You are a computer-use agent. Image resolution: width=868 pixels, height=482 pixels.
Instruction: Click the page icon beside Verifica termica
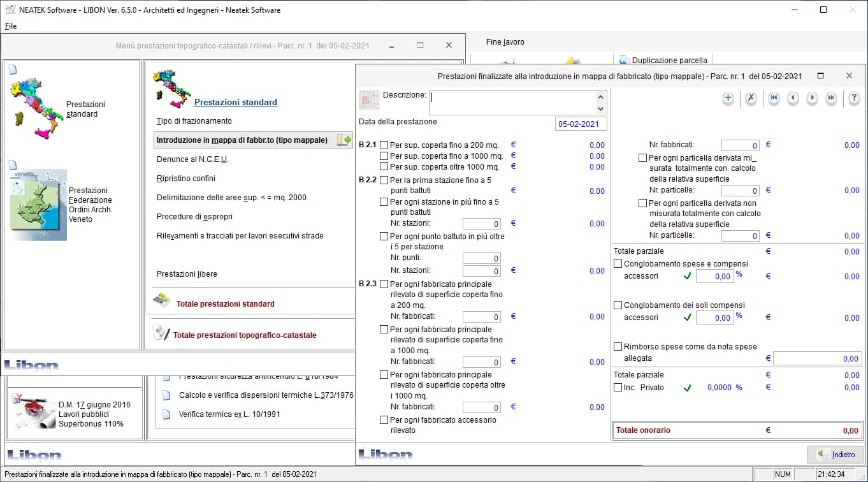tap(166, 414)
